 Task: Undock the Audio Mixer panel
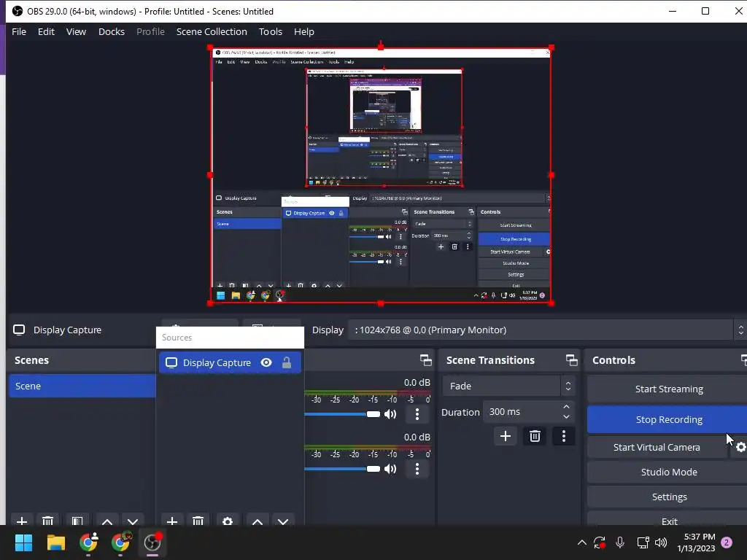[426, 360]
